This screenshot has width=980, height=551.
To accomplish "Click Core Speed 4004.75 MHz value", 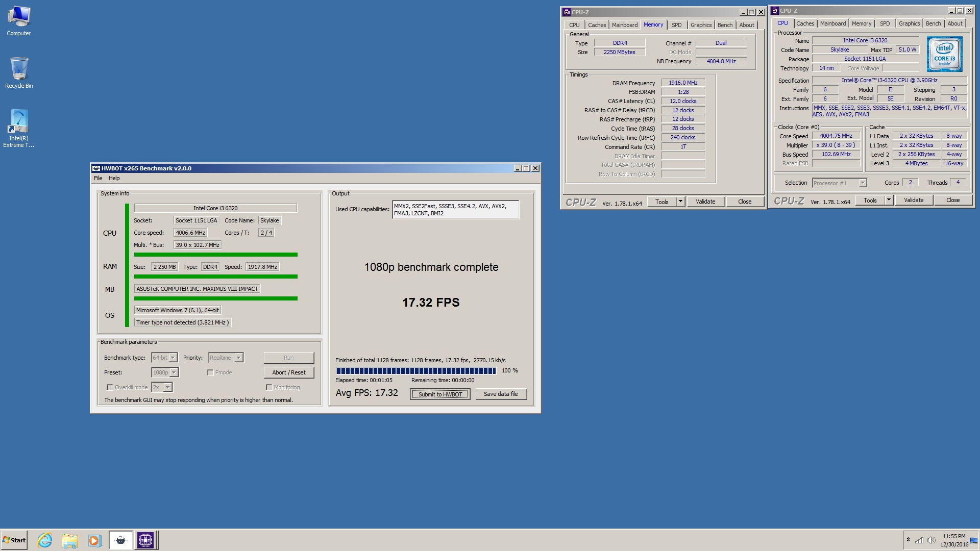I will click(x=836, y=136).
